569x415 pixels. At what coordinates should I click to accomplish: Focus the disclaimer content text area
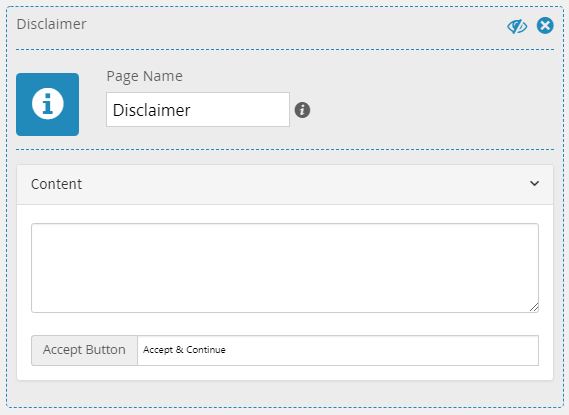(x=285, y=268)
